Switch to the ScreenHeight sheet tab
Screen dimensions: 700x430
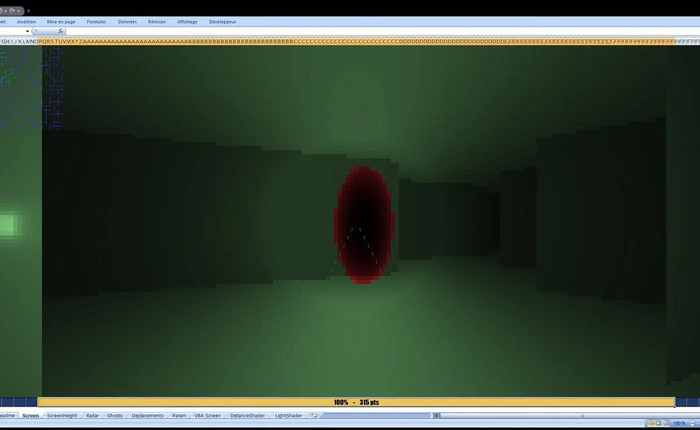click(62, 415)
